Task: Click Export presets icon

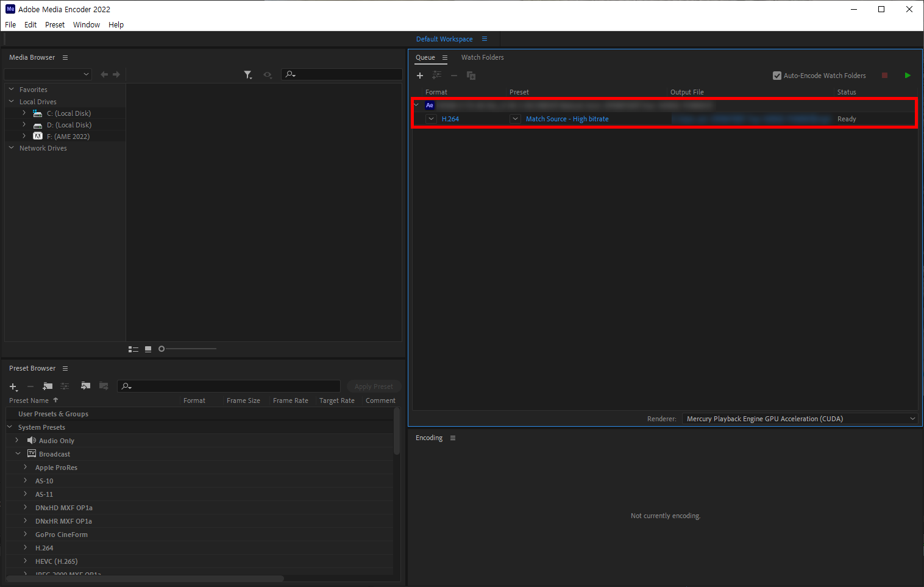Action: (x=104, y=386)
